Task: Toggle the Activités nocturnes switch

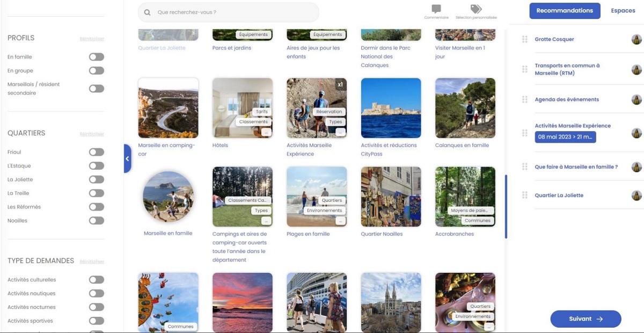Action: 97,307
